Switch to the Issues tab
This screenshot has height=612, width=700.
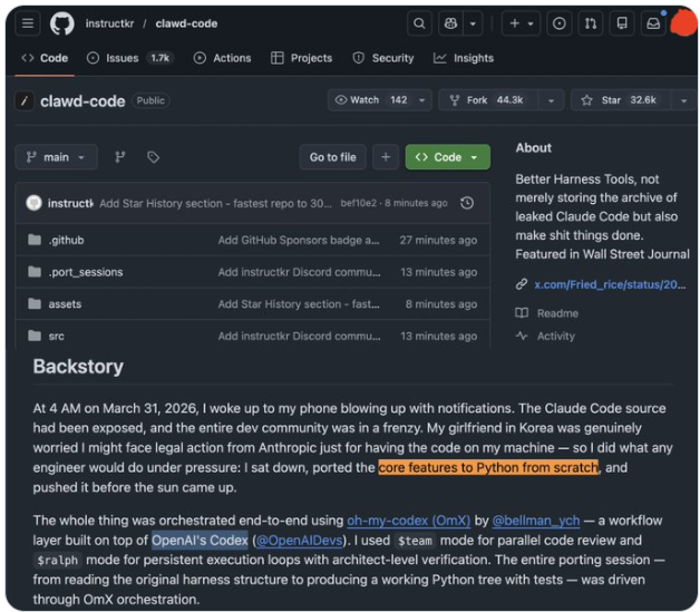click(130, 58)
